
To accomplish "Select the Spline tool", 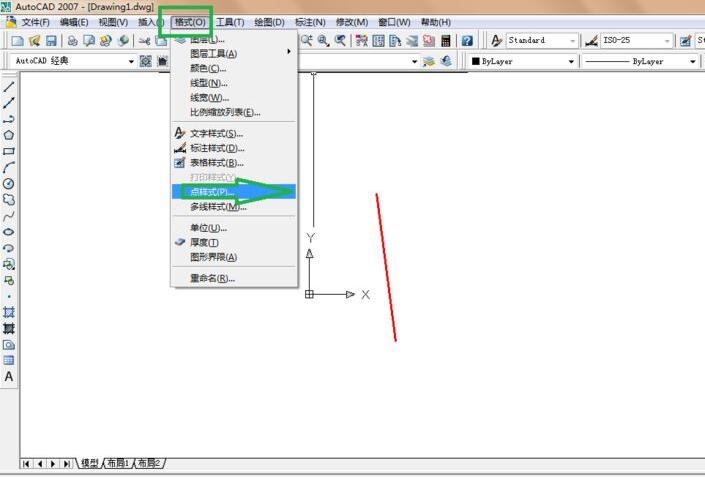I will (x=9, y=216).
